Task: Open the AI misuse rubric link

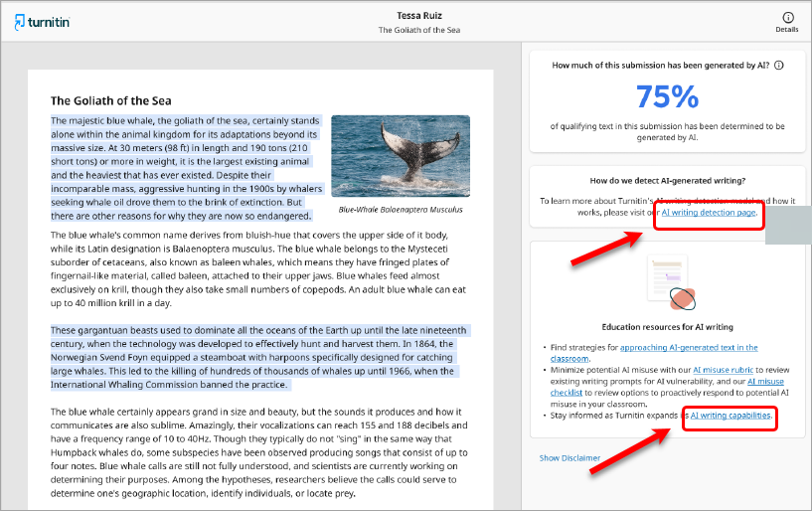Action: coord(723,370)
